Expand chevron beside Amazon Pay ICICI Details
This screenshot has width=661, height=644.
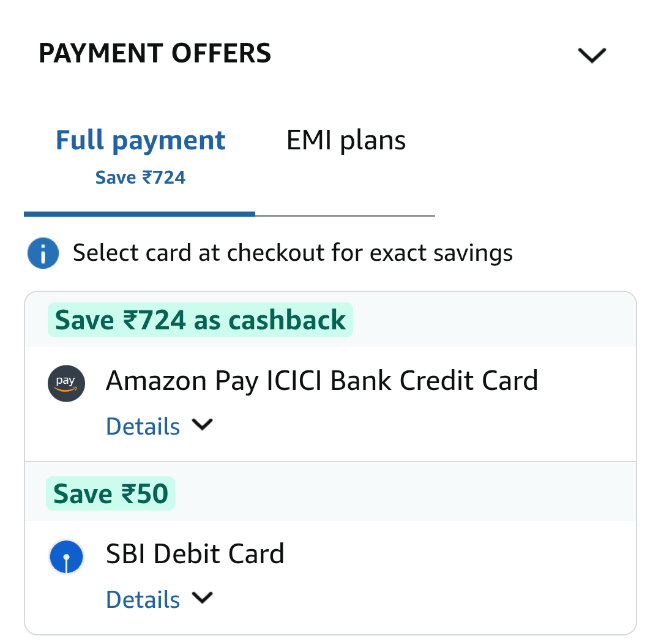pos(203,424)
